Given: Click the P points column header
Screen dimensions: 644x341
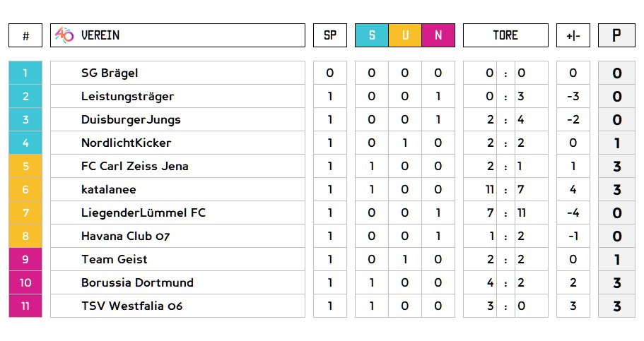Looking at the screenshot, I should coord(616,35).
